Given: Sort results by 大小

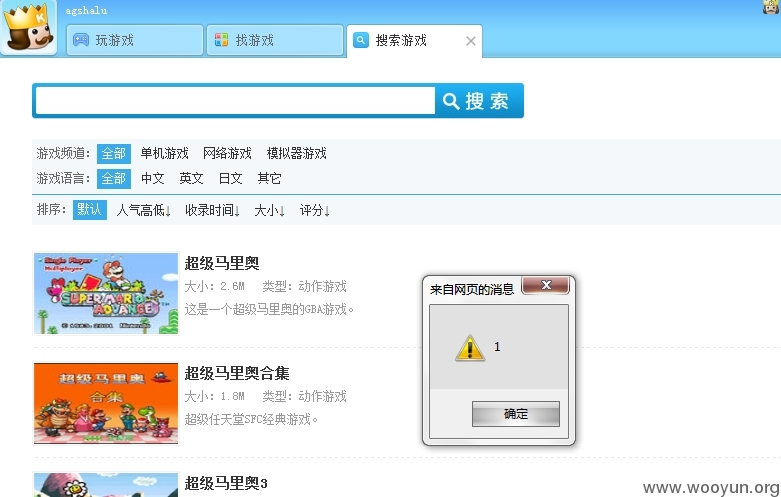Looking at the screenshot, I should [269, 210].
